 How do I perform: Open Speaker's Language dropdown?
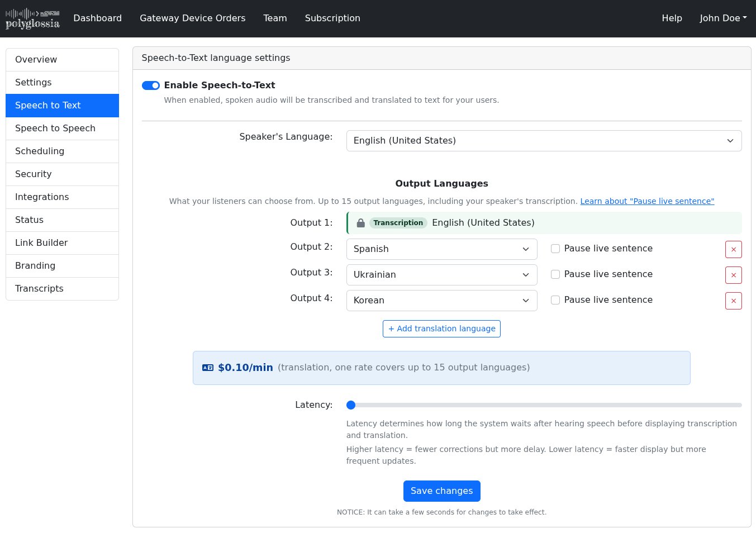544,141
